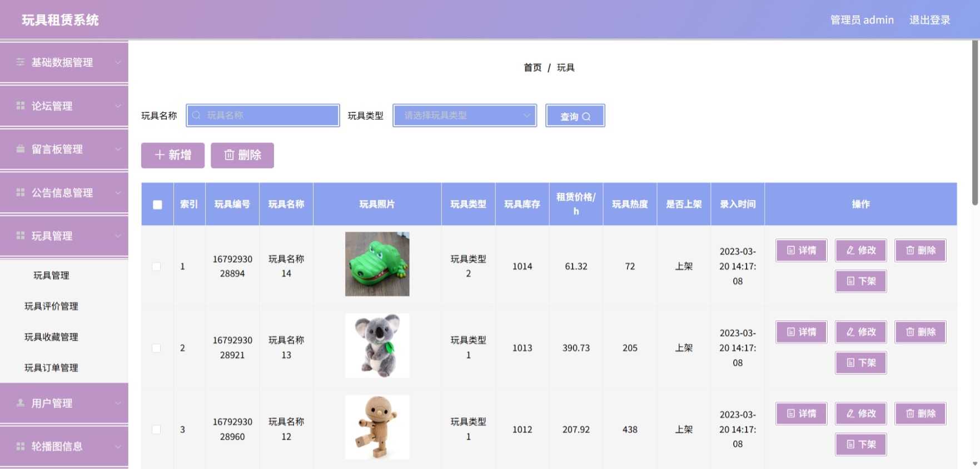Click 退出登录 link in header
The image size is (980, 469).
point(929,20)
